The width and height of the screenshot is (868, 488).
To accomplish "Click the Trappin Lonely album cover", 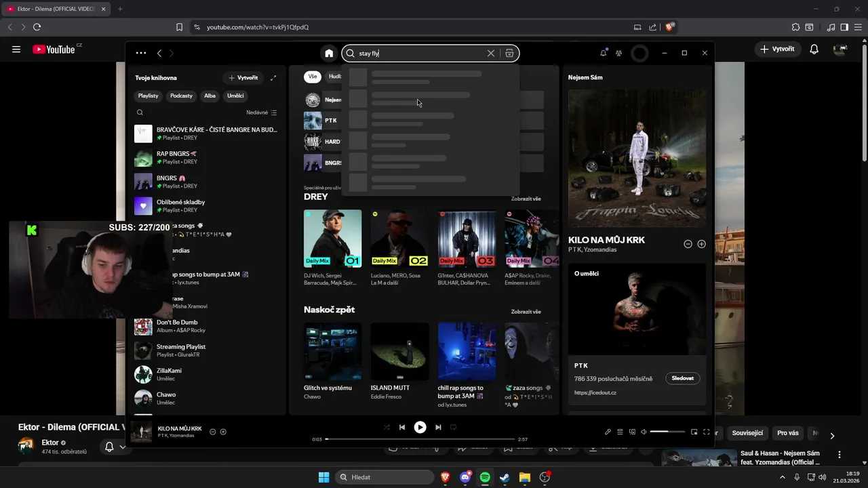I will 637,158.
